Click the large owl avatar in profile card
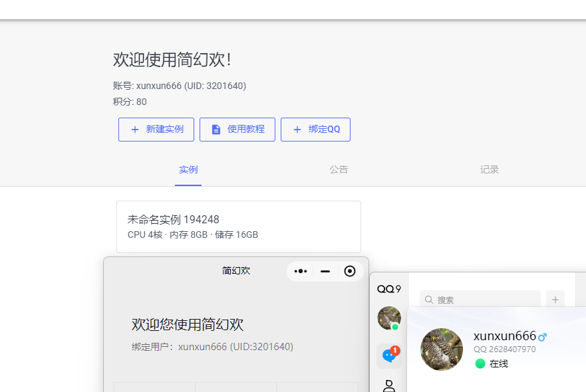The height and width of the screenshot is (392, 586). 442,349
